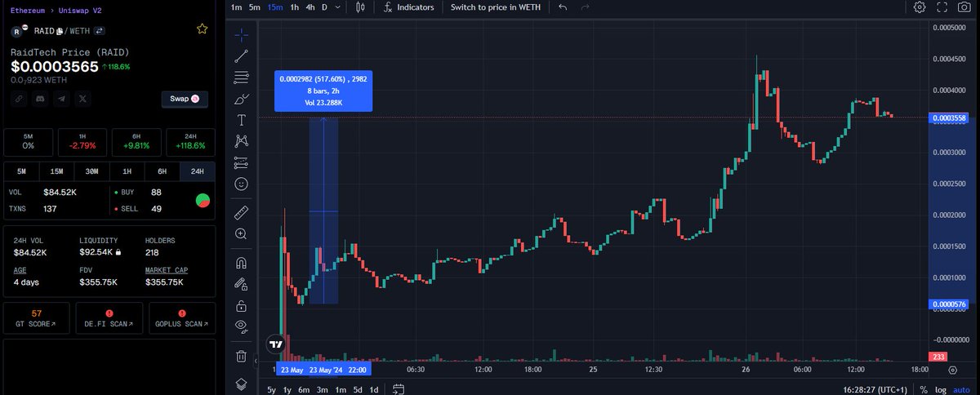Viewport: 980px width, 395px height.
Task: Select the trend line drawing tool
Action: pyautogui.click(x=241, y=56)
